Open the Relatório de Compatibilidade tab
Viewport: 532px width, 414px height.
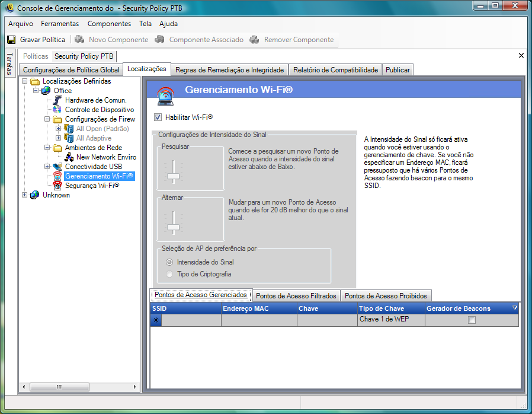[335, 70]
